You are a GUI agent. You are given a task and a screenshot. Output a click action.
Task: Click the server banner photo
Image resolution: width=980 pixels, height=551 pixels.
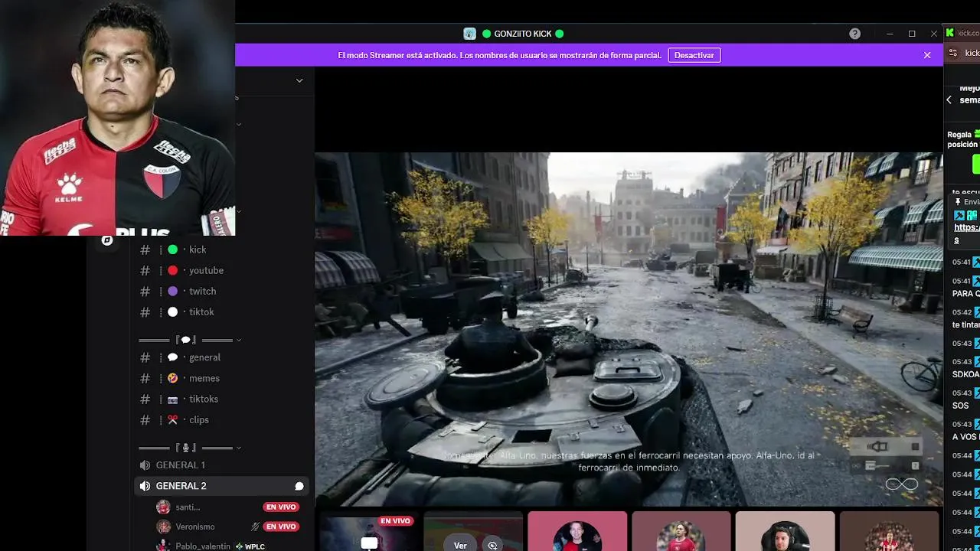[x=117, y=118]
